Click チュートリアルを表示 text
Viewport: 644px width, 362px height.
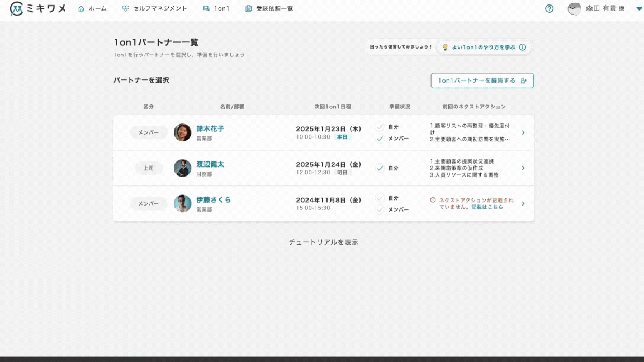[x=323, y=242]
